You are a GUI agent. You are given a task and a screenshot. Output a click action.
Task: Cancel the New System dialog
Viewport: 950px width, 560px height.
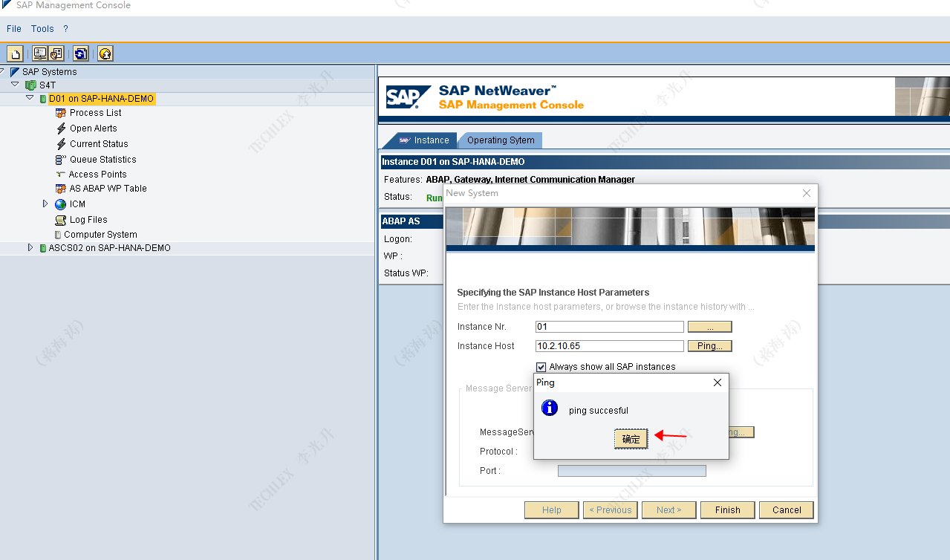[787, 510]
